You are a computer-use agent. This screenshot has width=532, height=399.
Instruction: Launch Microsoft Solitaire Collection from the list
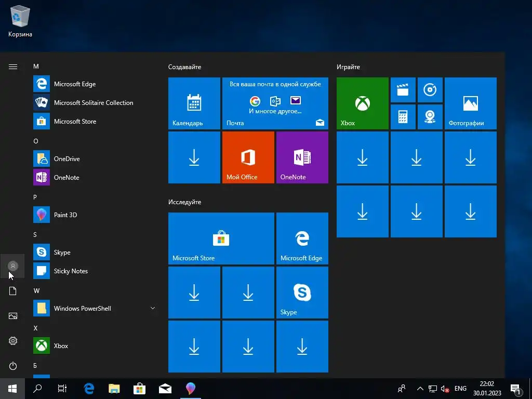click(x=94, y=102)
